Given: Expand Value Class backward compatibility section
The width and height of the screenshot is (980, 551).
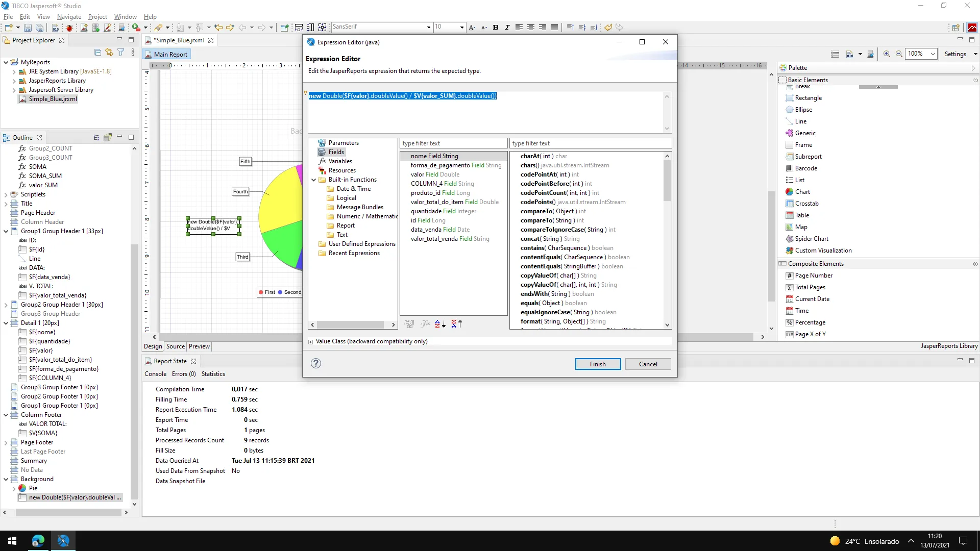Looking at the screenshot, I should (x=310, y=342).
